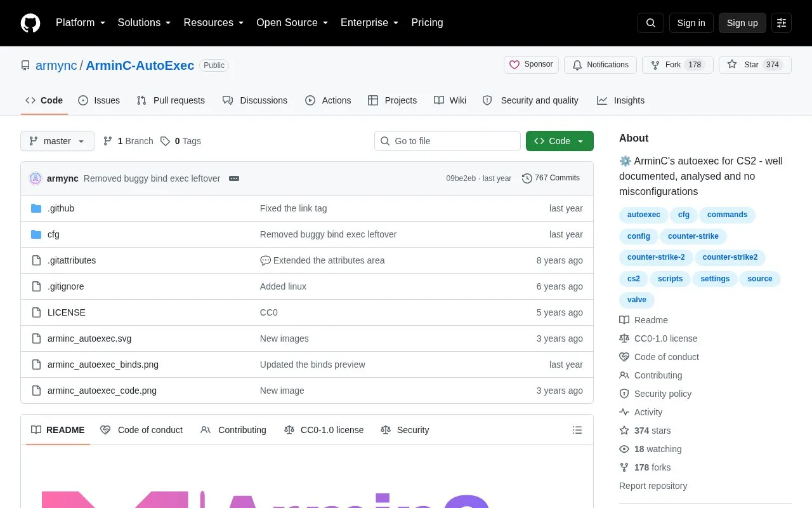
Task: Open the command palette icon beside Sign up
Action: click(782, 23)
